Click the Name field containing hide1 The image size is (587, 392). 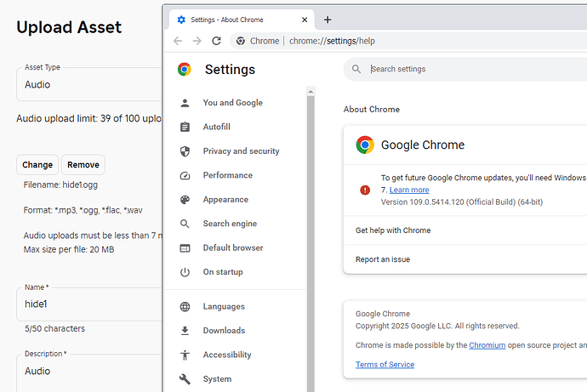(89, 304)
